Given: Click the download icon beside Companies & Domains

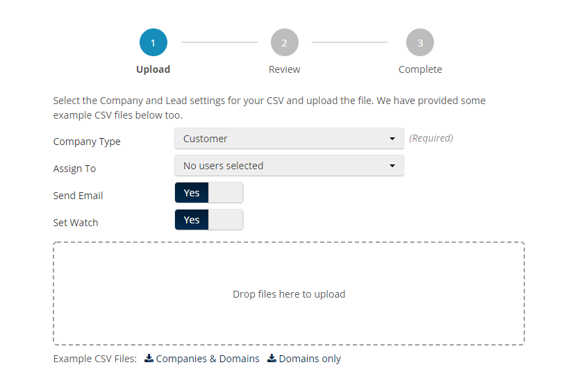Looking at the screenshot, I should tap(149, 359).
